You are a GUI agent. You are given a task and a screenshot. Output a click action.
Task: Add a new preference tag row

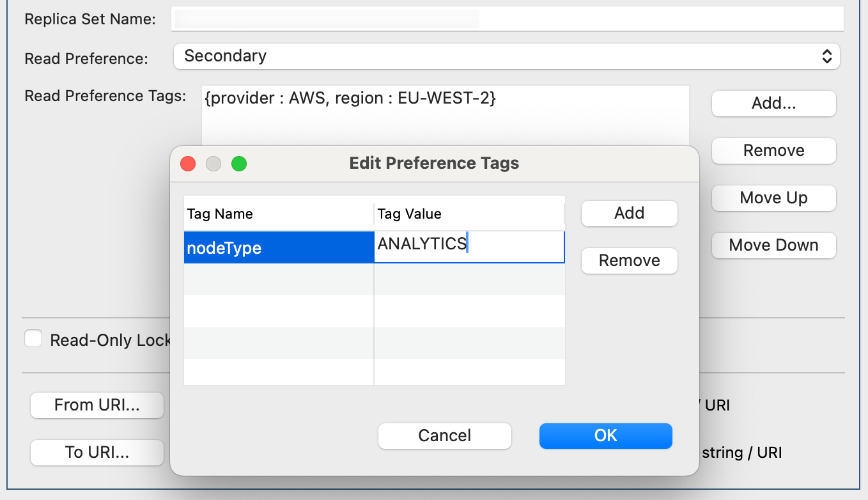pos(629,213)
